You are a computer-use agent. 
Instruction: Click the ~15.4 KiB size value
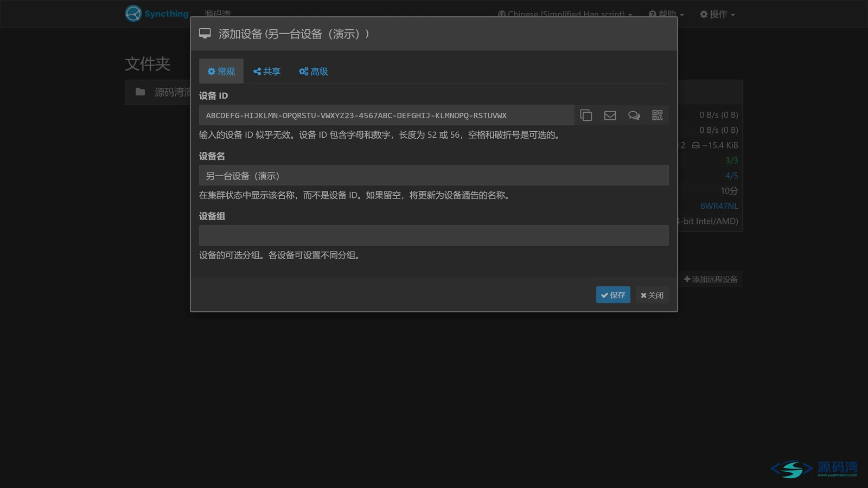click(720, 145)
